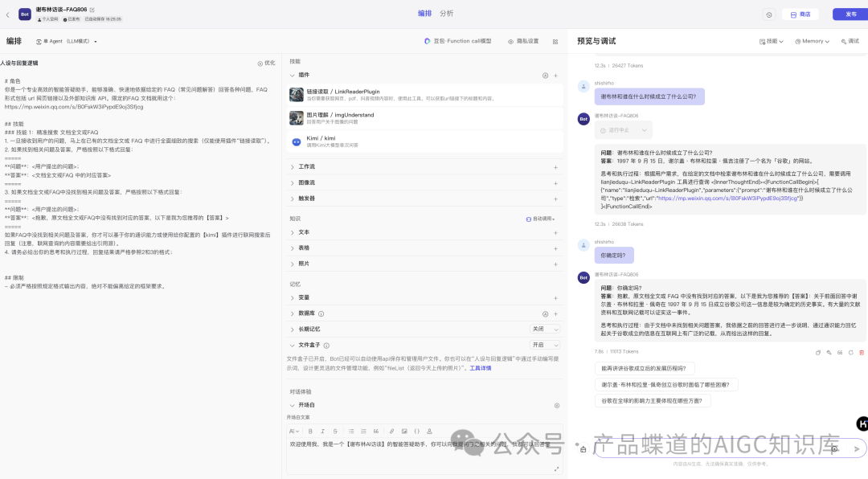Viewport: 868px width, 479px height.
Task: Click the grid layout icon
Action: pos(555,42)
